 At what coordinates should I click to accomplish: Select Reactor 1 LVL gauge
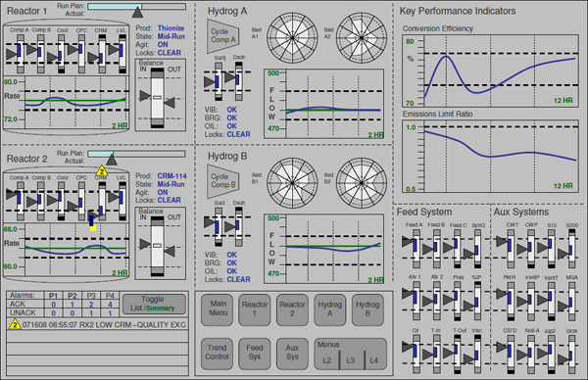click(122, 54)
